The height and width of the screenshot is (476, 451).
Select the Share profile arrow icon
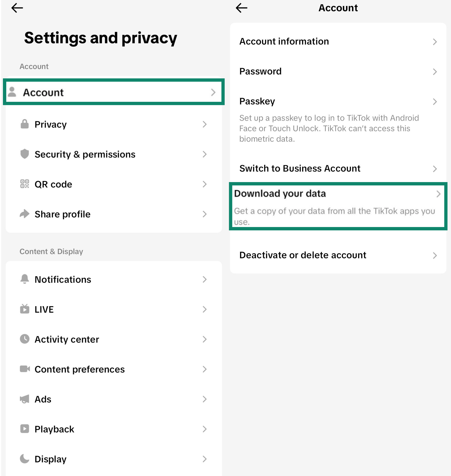24,214
